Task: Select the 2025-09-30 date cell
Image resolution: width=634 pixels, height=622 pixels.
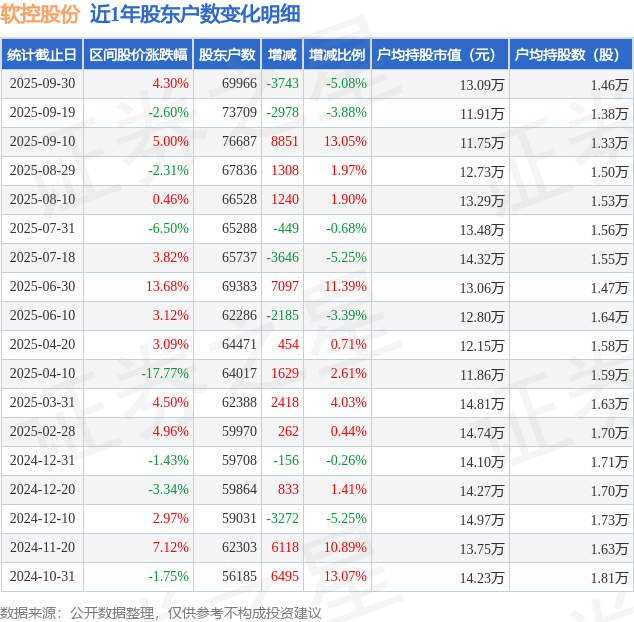Action: 42,84
